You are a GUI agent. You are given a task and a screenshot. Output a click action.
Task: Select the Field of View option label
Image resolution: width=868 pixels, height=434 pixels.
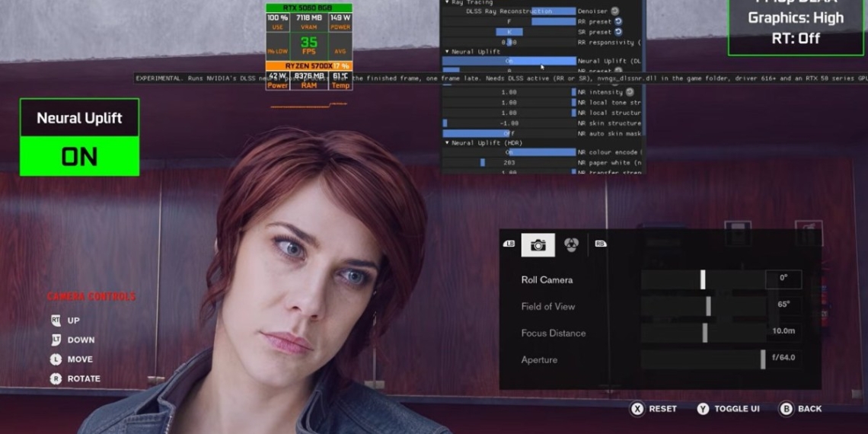pos(548,307)
